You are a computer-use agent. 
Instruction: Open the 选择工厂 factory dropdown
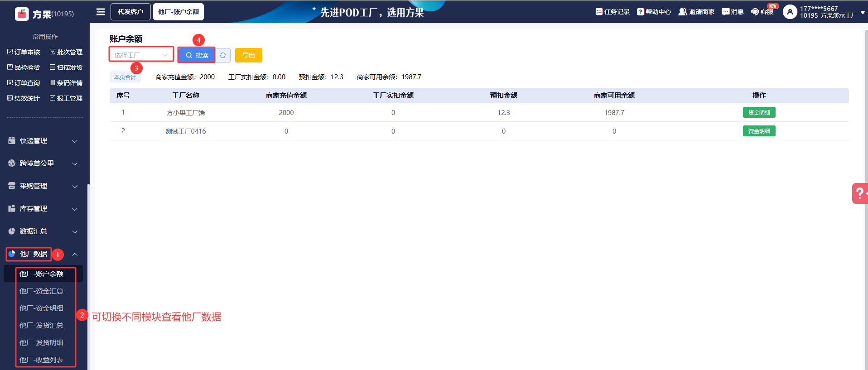[x=141, y=55]
